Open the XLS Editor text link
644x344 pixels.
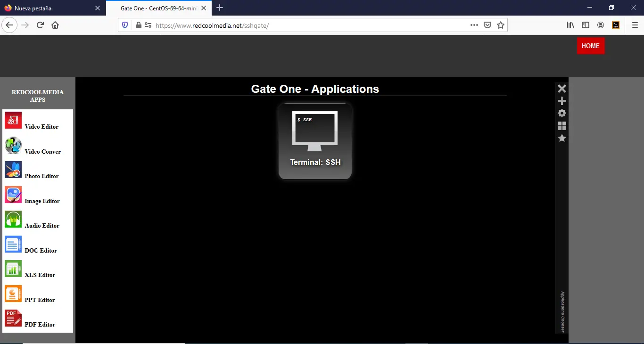point(40,275)
